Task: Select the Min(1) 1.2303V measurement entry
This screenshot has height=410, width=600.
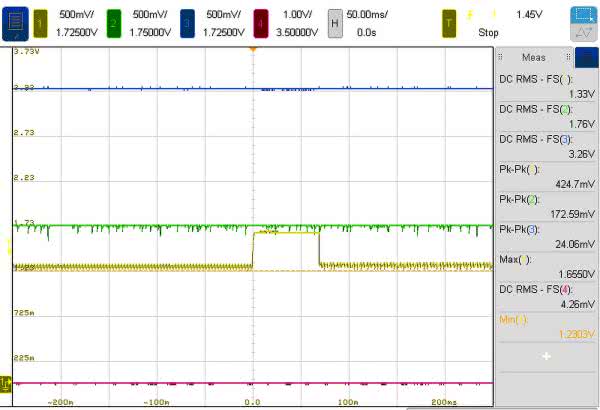Action: (545, 325)
